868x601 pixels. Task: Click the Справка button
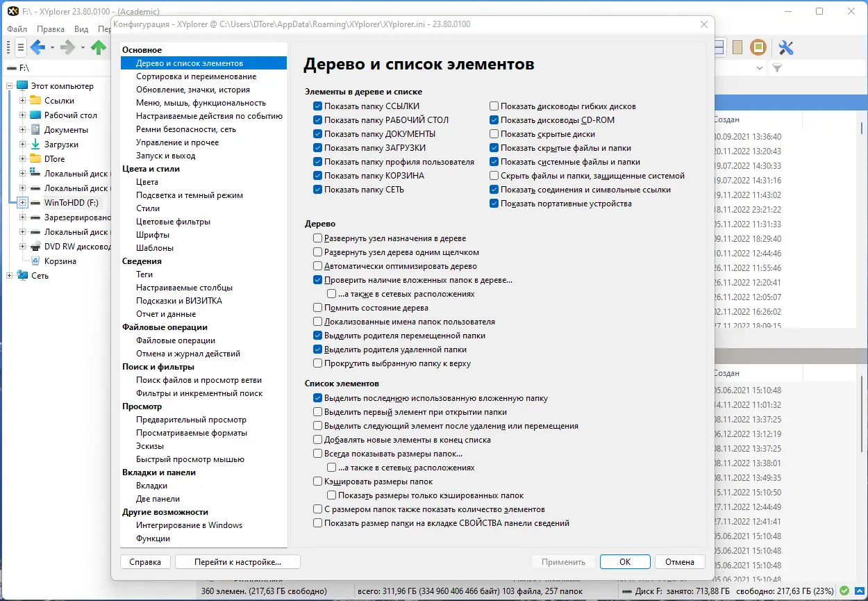coord(145,562)
